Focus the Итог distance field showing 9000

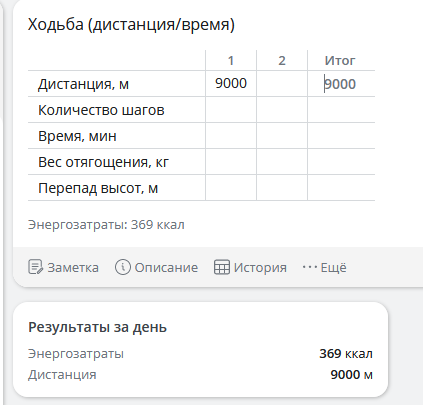click(341, 84)
